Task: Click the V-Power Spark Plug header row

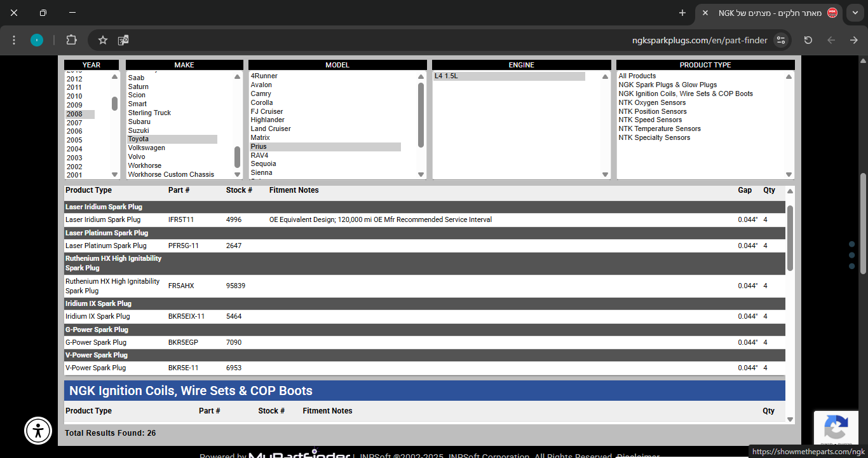Action: (424, 355)
